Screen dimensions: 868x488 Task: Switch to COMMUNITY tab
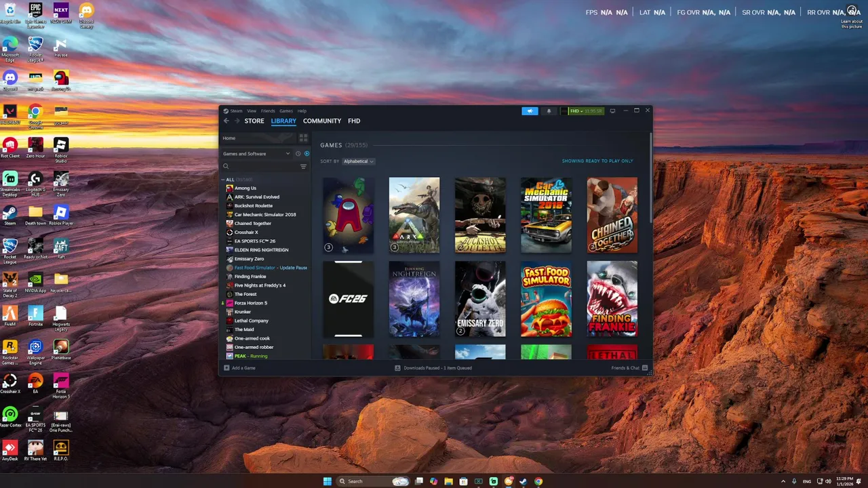[x=322, y=121]
